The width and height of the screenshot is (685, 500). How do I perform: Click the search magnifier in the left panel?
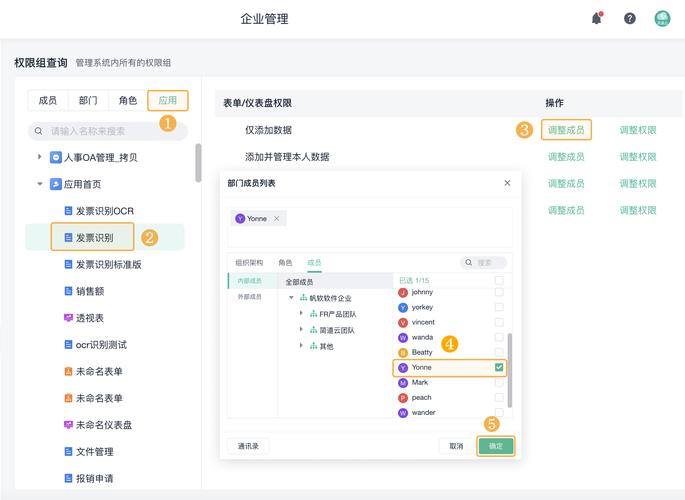pos(38,131)
